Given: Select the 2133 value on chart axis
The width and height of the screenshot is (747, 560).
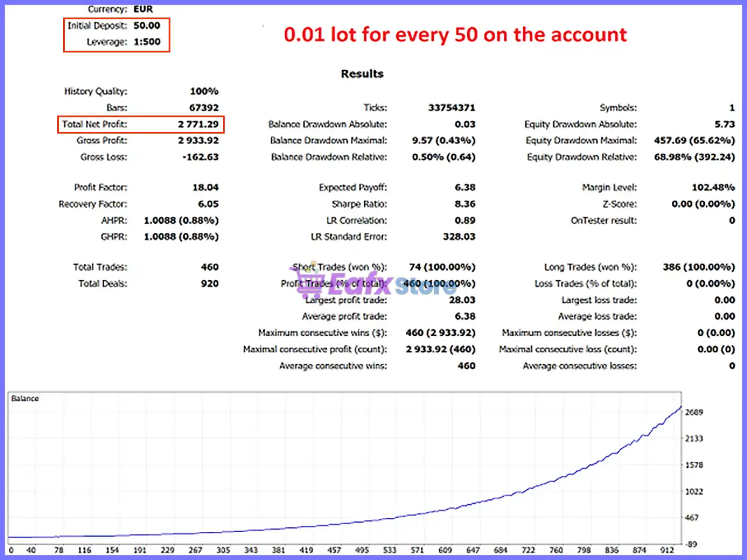Looking at the screenshot, I should 694,439.
